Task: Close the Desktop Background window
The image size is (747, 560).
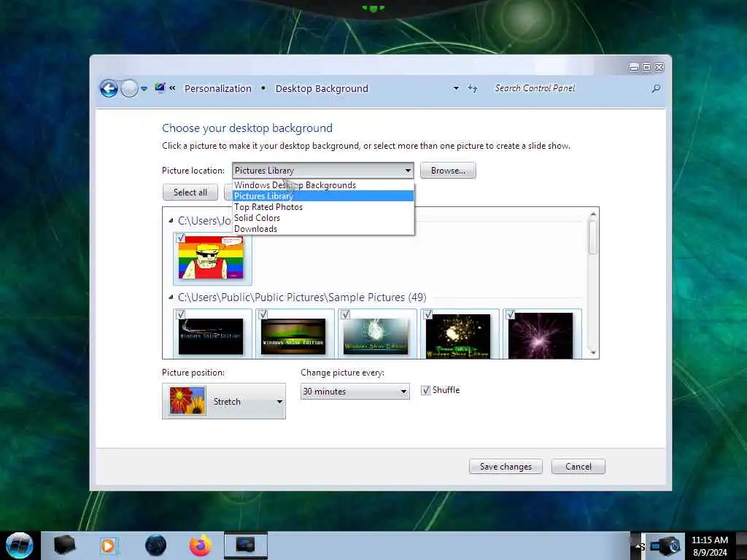Action: [x=659, y=68]
